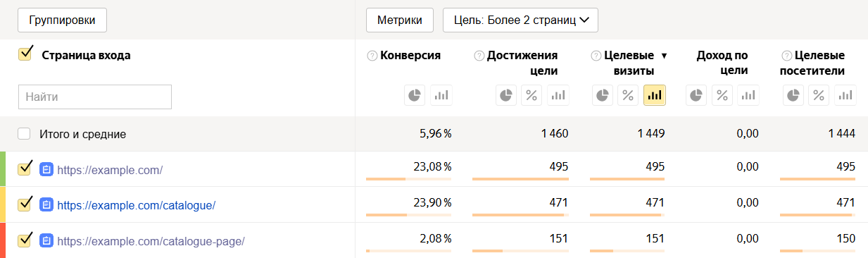The height and width of the screenshot is (258, 868).
Task: Uncheck the catalogue-page row checkbox
Action: coord(25,240)
